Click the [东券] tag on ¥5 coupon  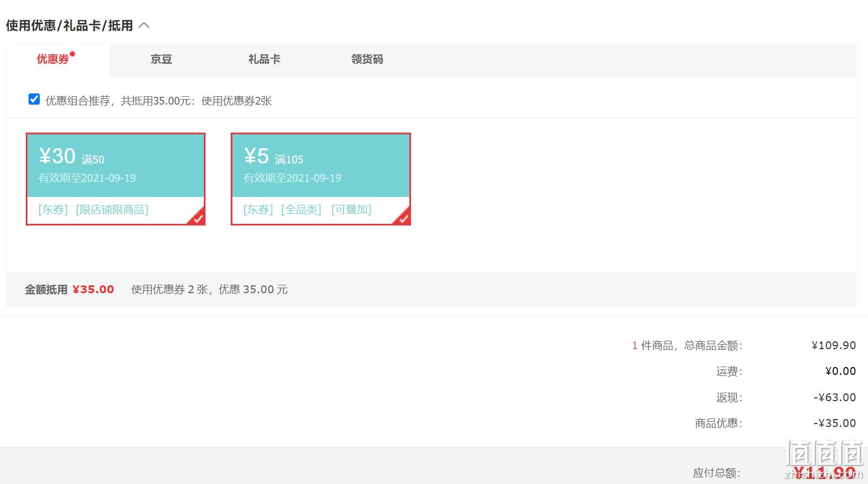[x=258, y=210]
